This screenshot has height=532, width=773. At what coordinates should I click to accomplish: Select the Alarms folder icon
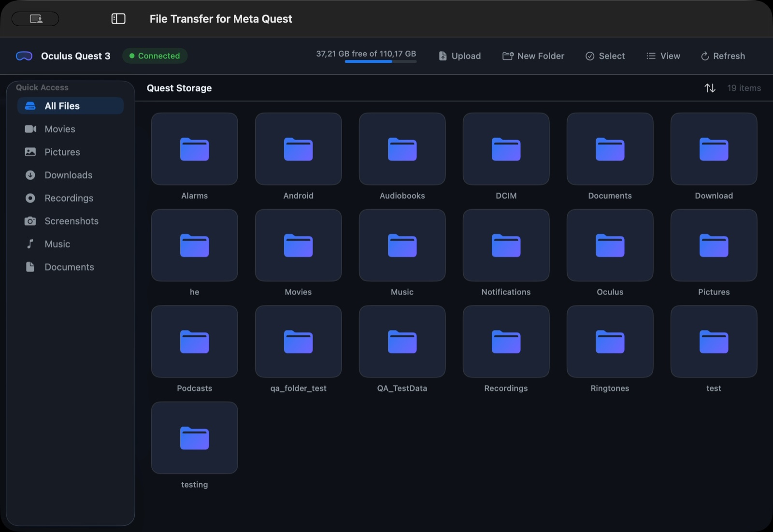coord(194,149)
